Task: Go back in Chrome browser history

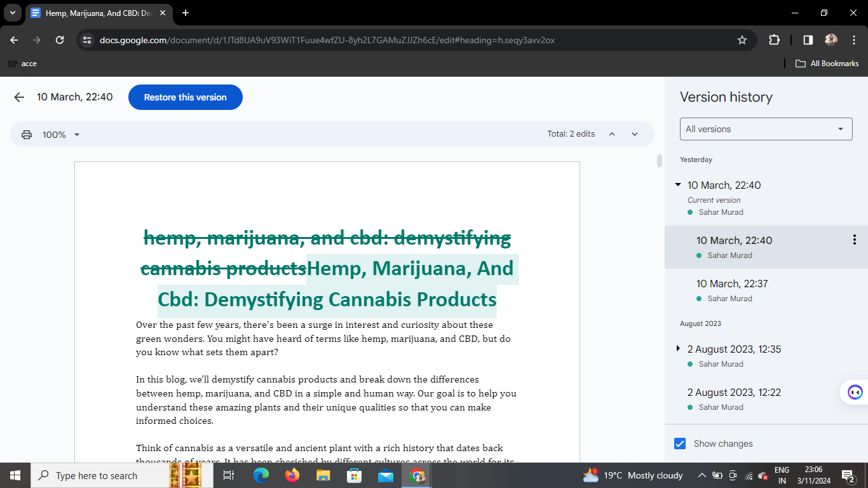Action: pyautogui.click(x=15, y=40)
